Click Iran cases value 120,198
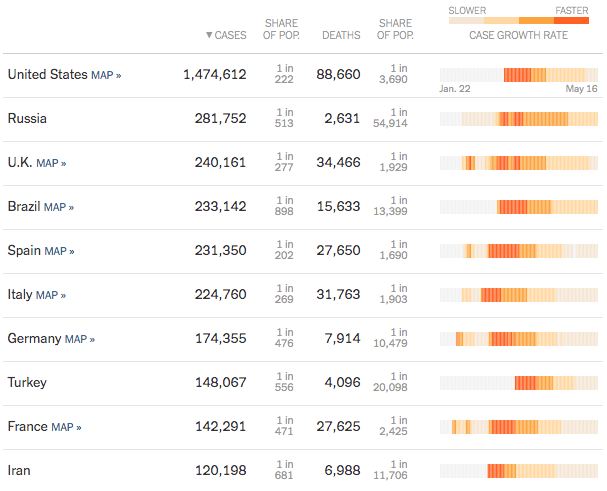This screenshot has width=607, height=491. (221, 470)
